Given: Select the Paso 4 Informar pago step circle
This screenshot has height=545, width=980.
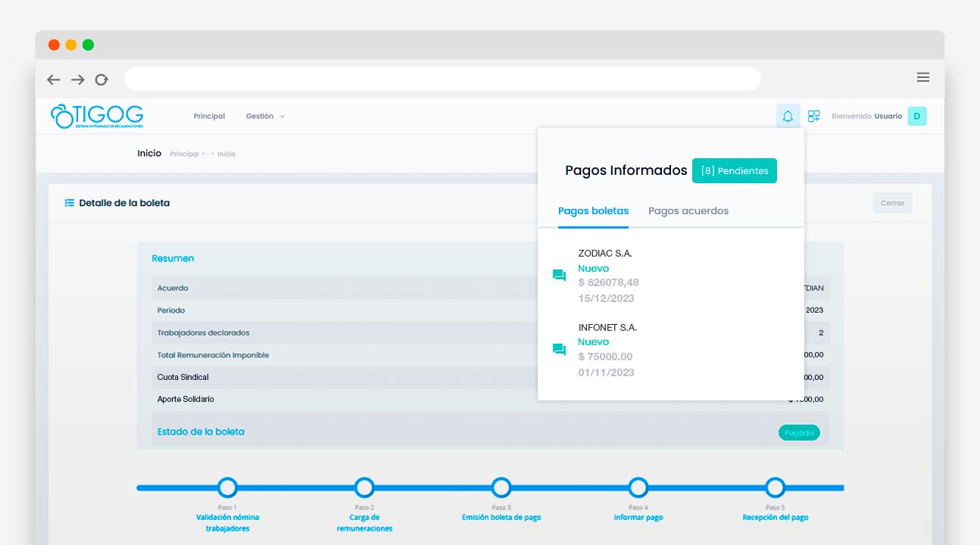Looking at the screenshot, I should [x=638, y=487].
